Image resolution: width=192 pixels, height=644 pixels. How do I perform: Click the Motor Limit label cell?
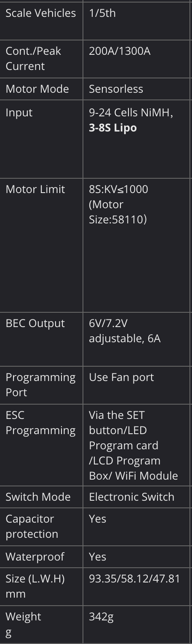click(x=41, y=244)
